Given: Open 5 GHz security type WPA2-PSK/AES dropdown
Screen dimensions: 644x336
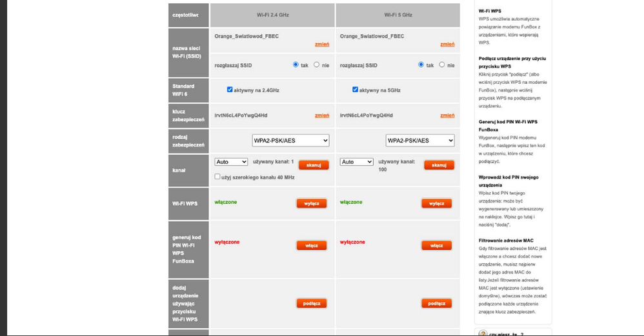Looking at the screenshot, I should click(419, 141).
